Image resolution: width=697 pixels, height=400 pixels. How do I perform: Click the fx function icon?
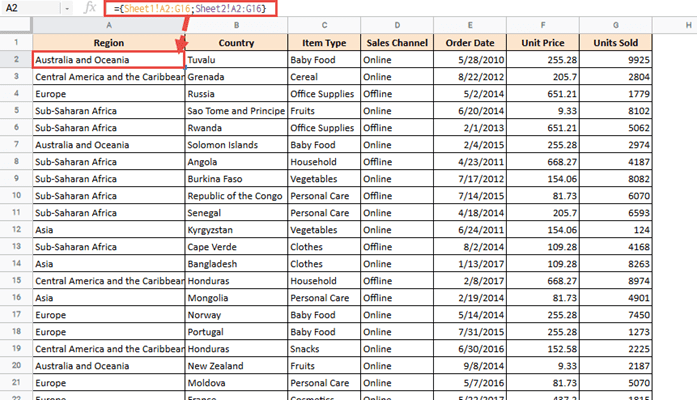point(91,9)
